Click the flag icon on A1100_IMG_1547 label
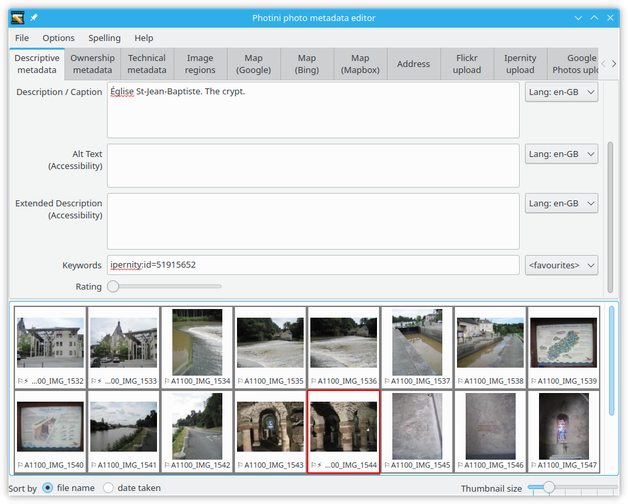The width and height of the screenshot is (628, 504). click(533, 465)
